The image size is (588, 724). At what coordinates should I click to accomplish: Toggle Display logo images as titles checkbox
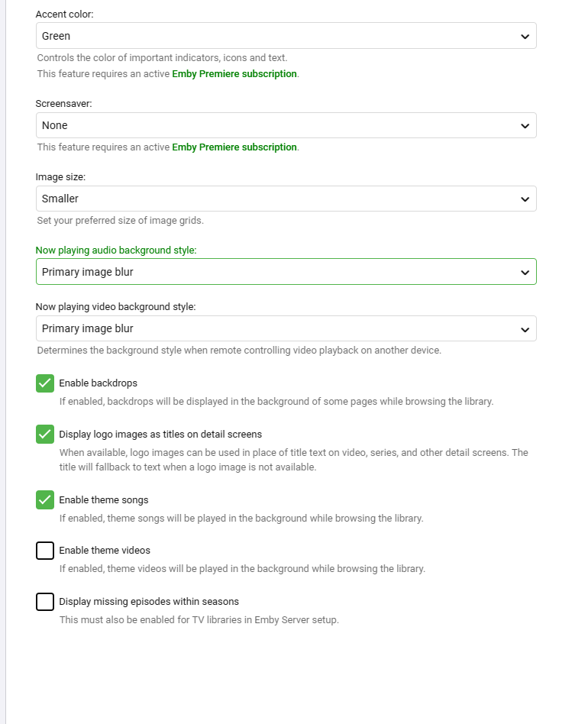pyautogui.click(x=45, y=434)
